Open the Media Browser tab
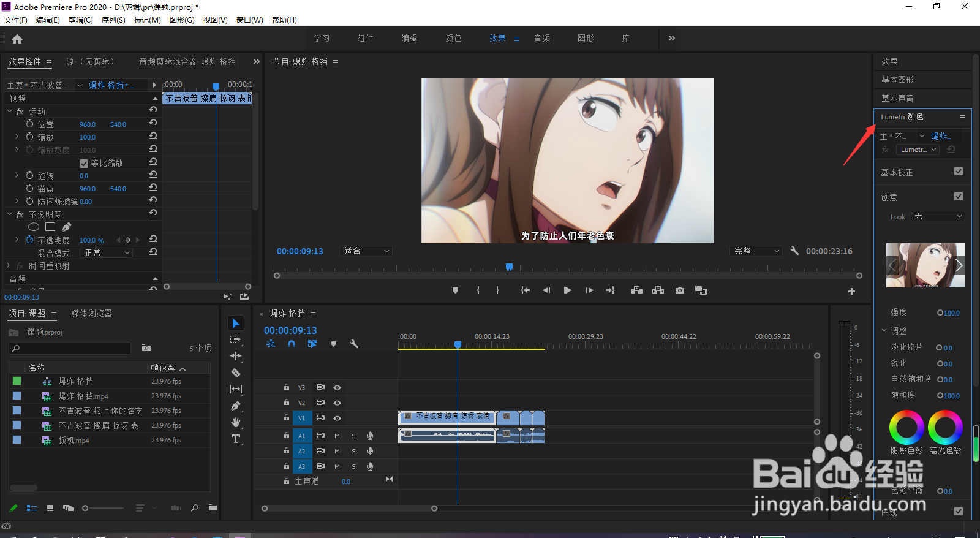 point(91,313)
